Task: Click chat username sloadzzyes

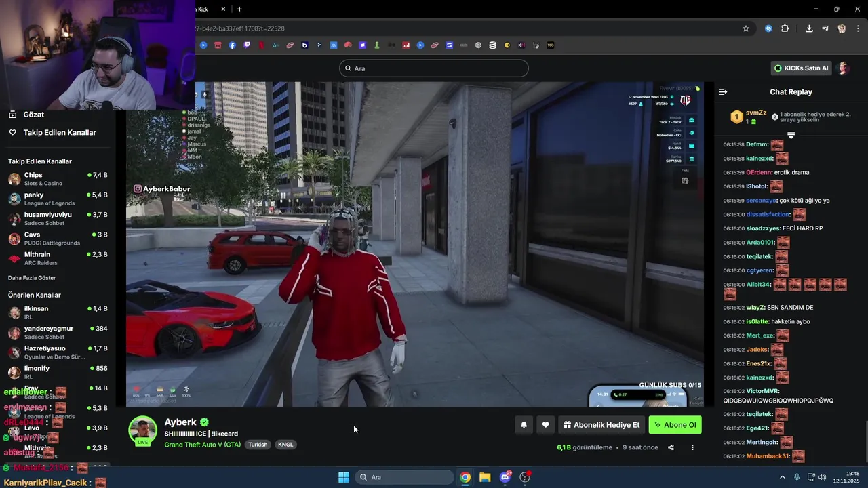Action: click(x=763, y=228)
